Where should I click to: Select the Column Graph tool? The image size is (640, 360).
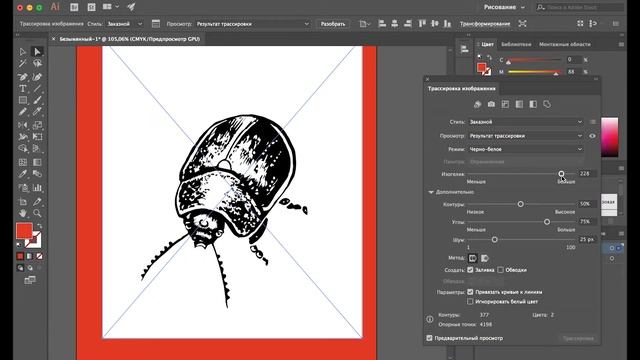(x=37, y=188)
